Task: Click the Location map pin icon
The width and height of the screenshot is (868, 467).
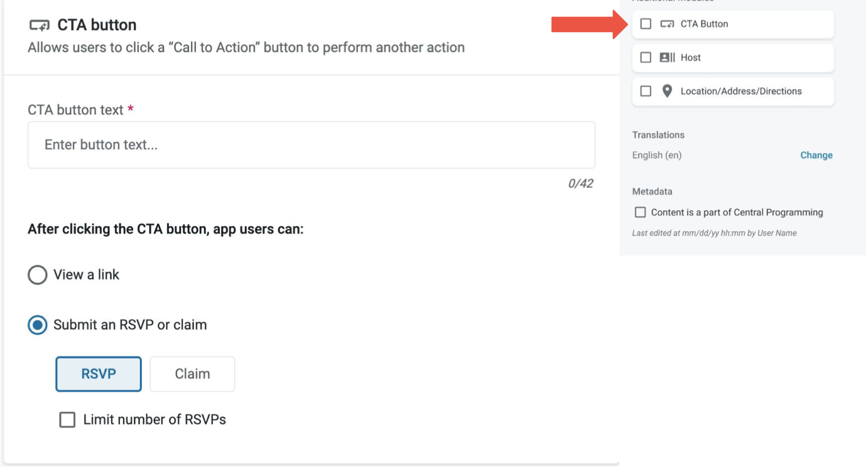Action: [x=667, y=91]
